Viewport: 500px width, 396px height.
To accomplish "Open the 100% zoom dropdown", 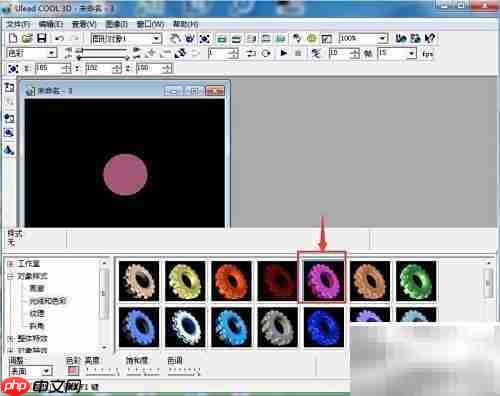I will pos(383,39).
